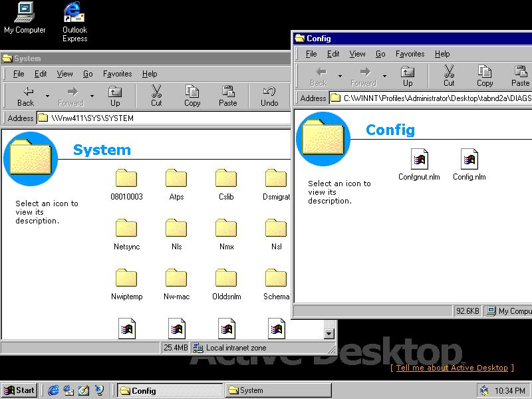Open Back history dropdown in System window

point(47,96)
